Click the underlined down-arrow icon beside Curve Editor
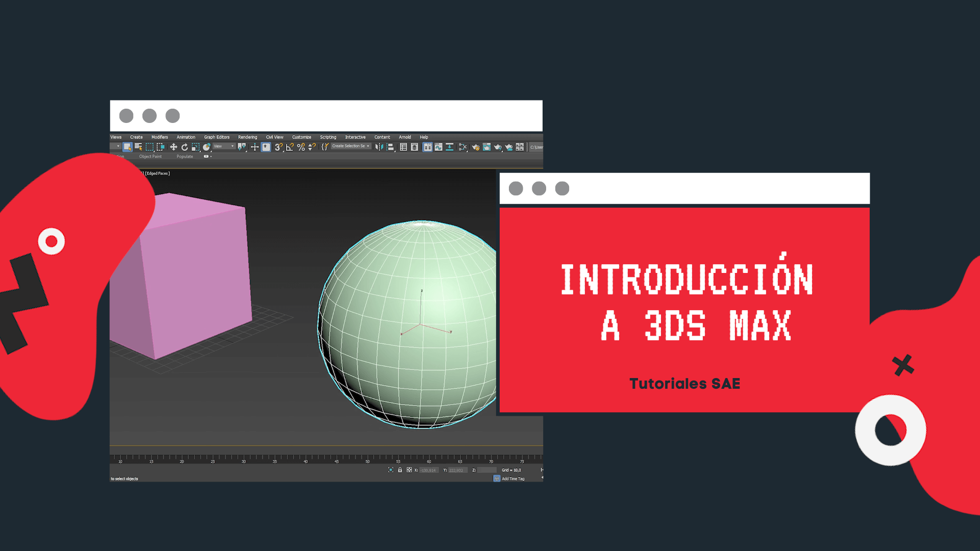This screenshot has height=551, width=980. [450, 147]
